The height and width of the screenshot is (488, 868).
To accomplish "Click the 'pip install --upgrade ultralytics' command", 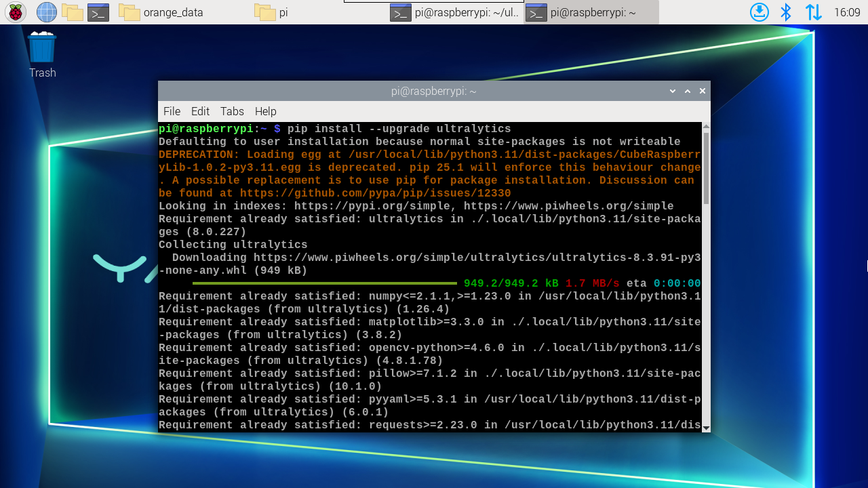I will pos(399,129).
